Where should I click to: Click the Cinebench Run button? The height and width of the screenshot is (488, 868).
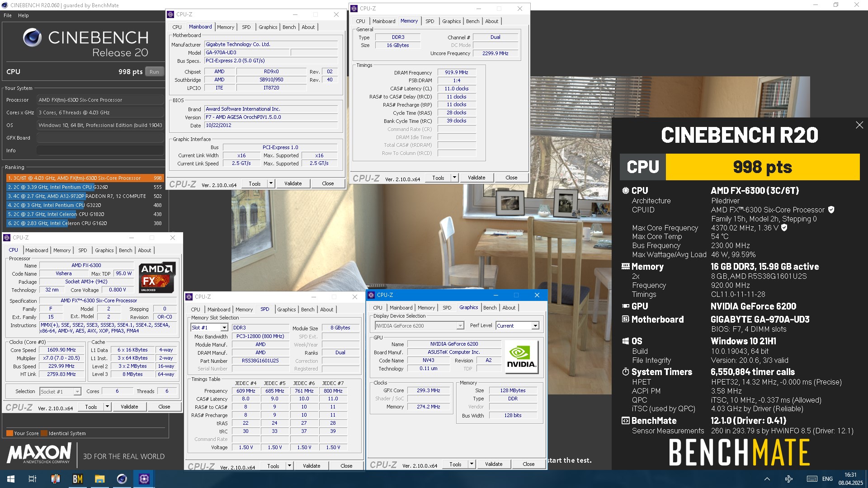[154, 72]
